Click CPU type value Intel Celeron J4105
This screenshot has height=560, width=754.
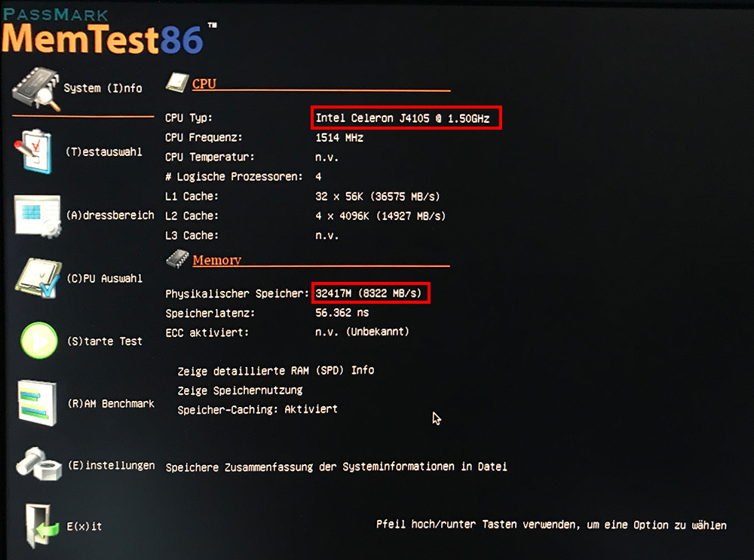(x=403, y=118)
